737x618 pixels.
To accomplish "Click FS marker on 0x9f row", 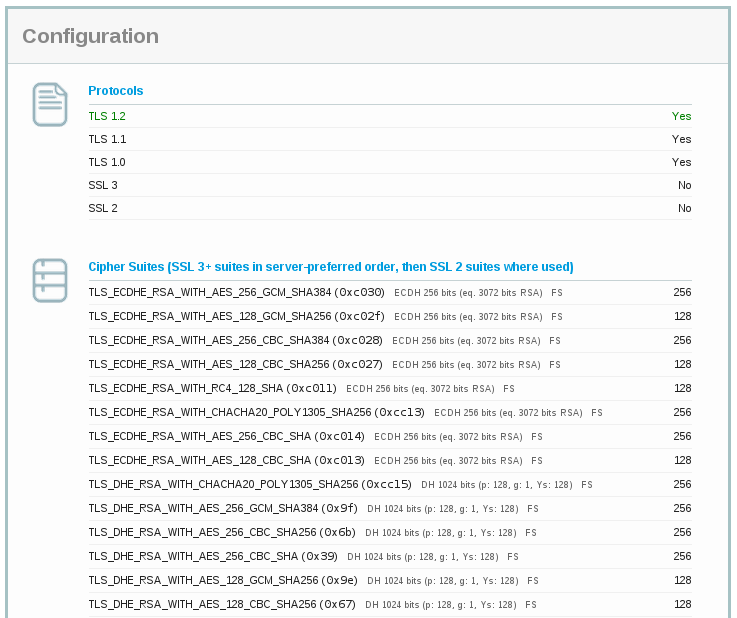I will pos(533,508).
